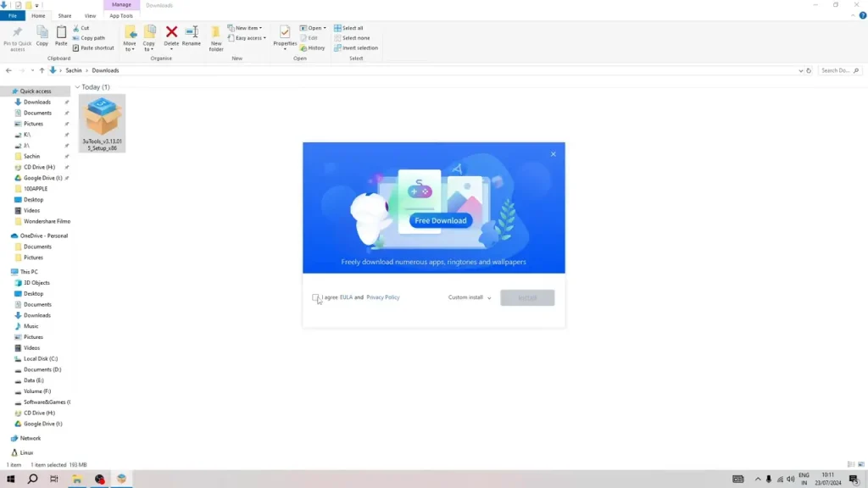Switch to the Share ribbon tab
The image size is (868, 488).
click(64, 15)
